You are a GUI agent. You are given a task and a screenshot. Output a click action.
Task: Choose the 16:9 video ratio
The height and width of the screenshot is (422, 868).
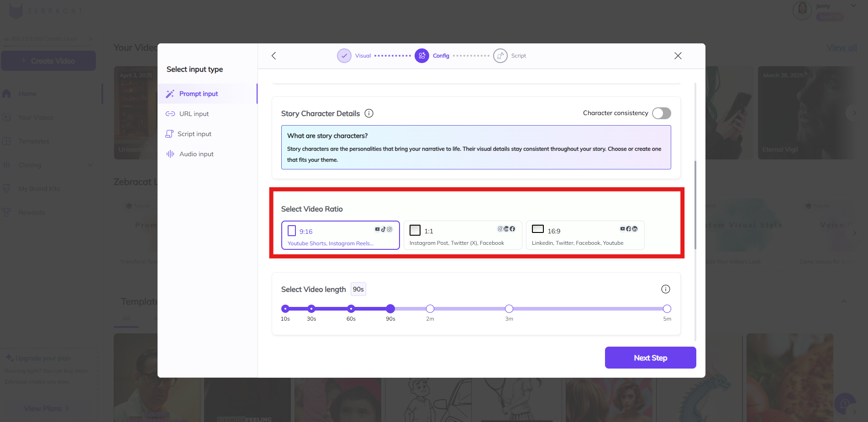[585, 235]
